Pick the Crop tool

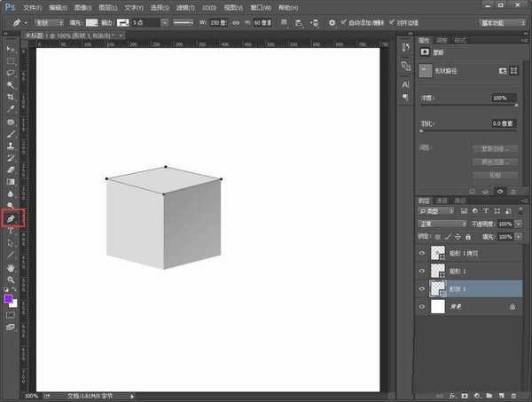[11, 97]
